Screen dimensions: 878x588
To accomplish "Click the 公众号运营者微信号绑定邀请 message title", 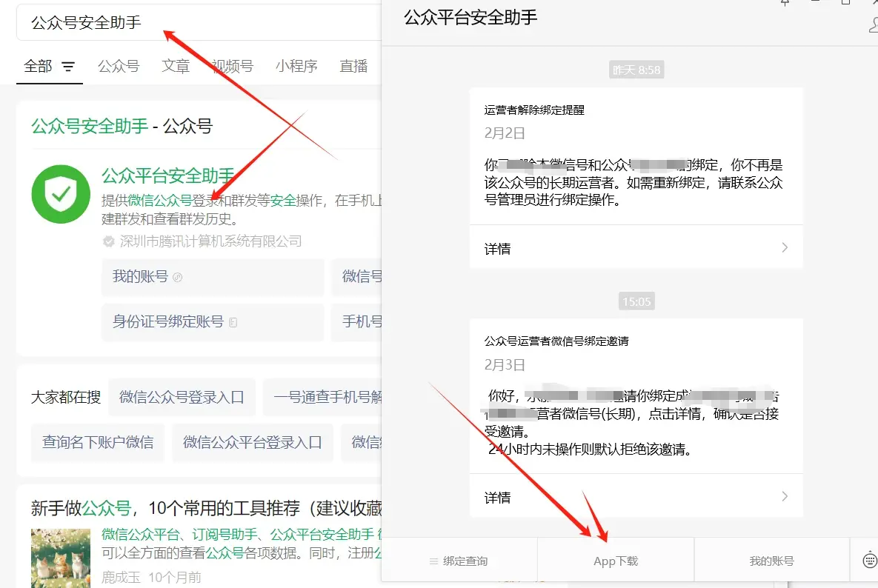I will pos(556,341).
